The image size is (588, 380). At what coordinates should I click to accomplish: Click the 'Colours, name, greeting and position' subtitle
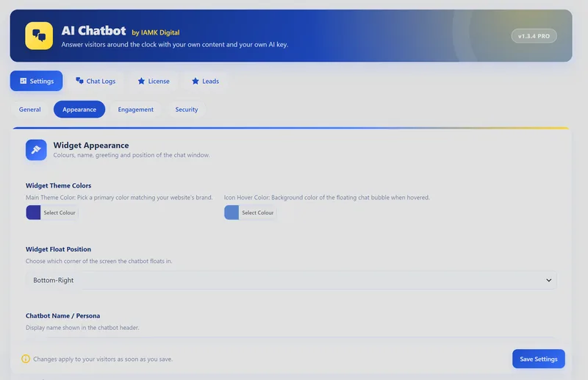tap(132, 155)
